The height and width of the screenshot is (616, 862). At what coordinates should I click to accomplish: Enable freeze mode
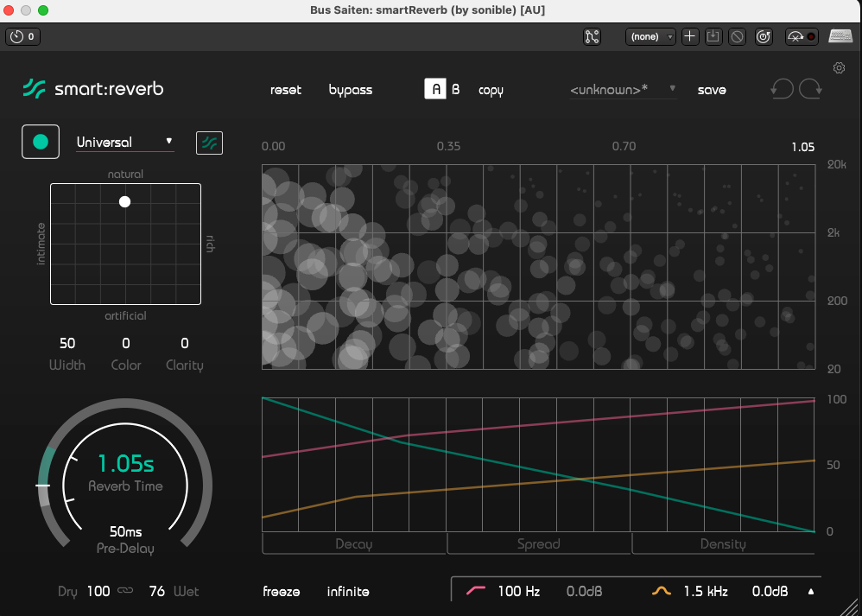tap(282, 591)
